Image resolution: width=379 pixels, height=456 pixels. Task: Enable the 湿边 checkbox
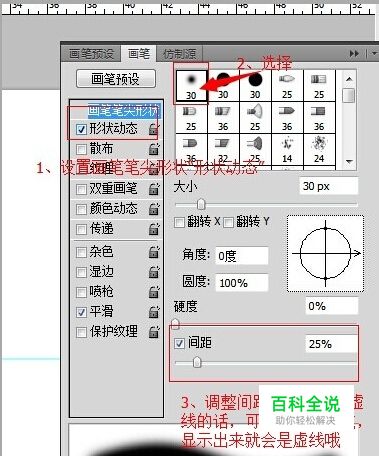(81, 272)
